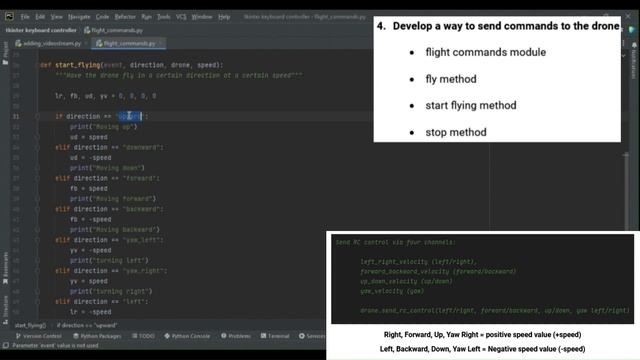Collapse the elif "downward" block fold marker
The height and width of the screenshot is (360, 640).
click(37, 147)
